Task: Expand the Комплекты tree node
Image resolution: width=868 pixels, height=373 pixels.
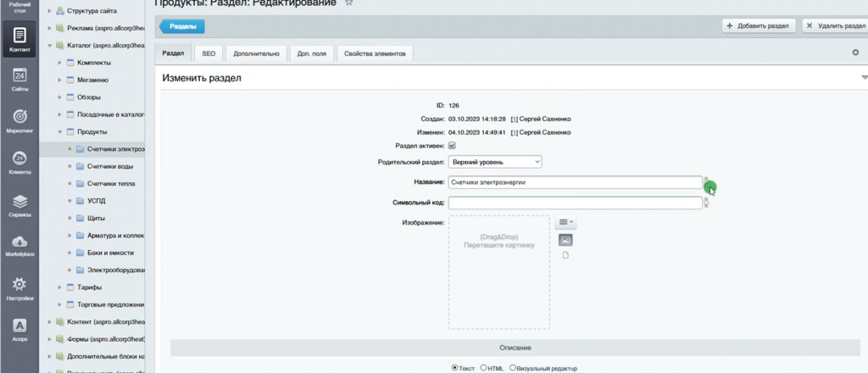Action: [x=60, y=63]
